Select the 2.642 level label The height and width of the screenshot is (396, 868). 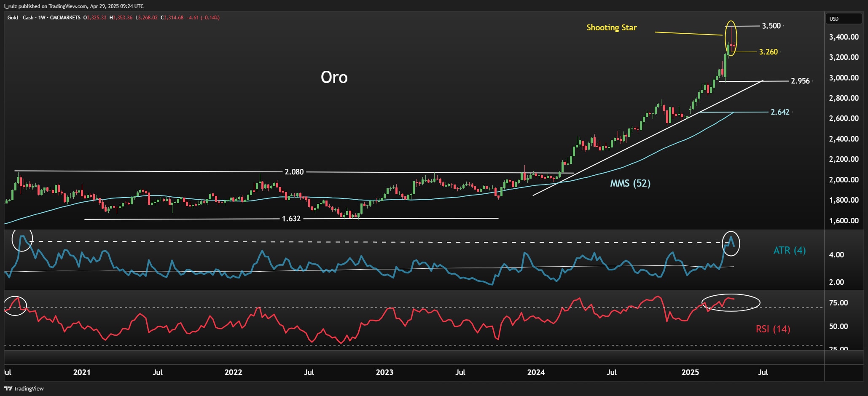point(780,112)
